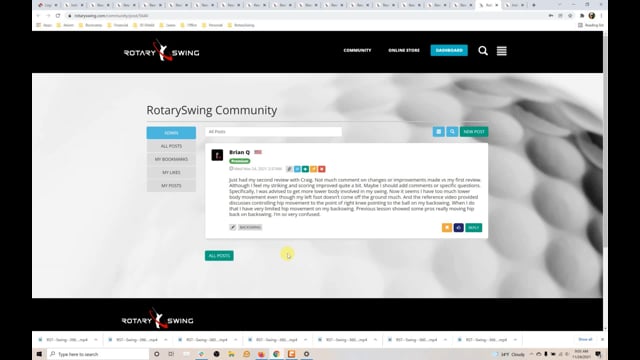The height and width of the screenshot is (360, 640).
Task: Bookmark this page with the star icon
Action: tap(570, 16)
